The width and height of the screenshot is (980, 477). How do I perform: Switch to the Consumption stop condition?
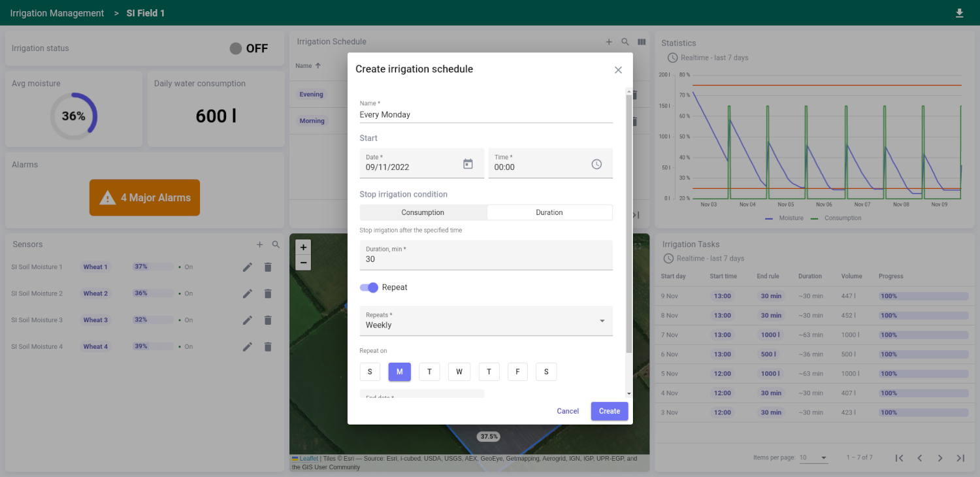423,212
